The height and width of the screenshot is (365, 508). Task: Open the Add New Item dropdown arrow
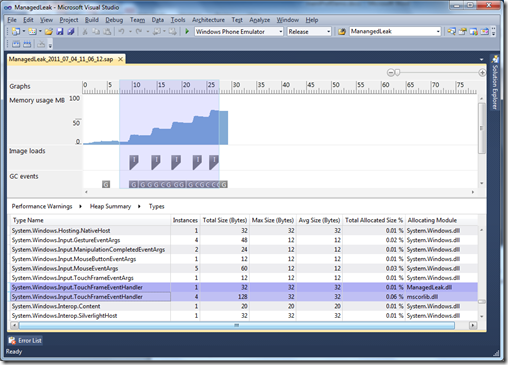pos(40,32)
